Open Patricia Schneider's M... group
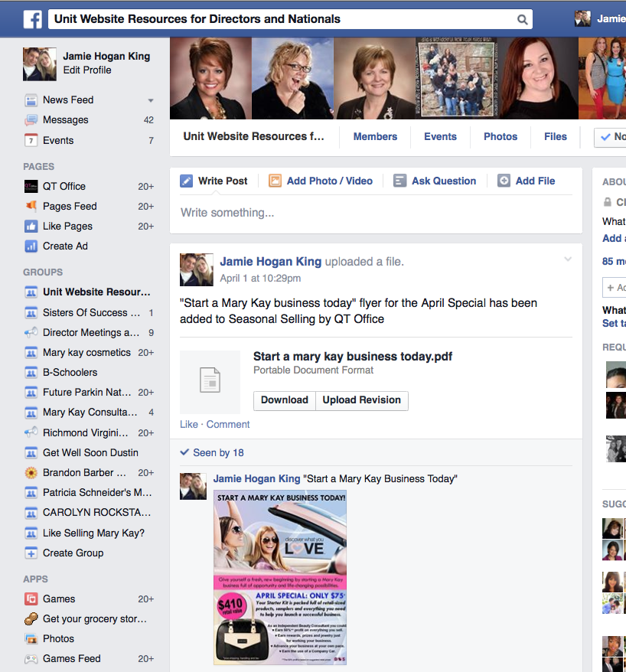This screenshot has height=672, width=626. [97, 493]
